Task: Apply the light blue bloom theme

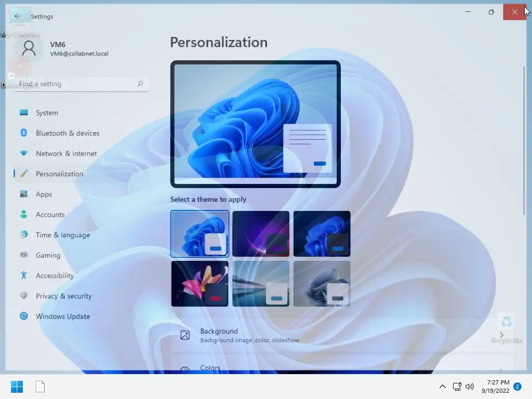Action: (200, 234)
